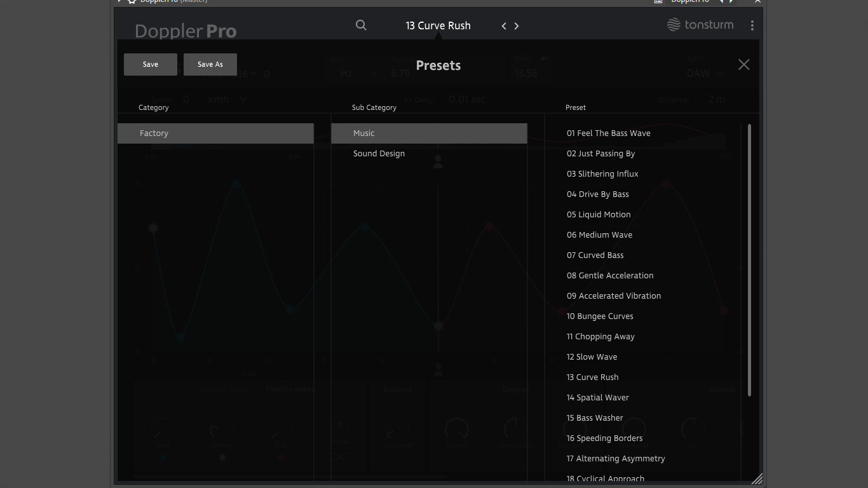Screen dimensions: 868x488
Task: Click the preset list vertical scrollbar
Action: [750, 261]
